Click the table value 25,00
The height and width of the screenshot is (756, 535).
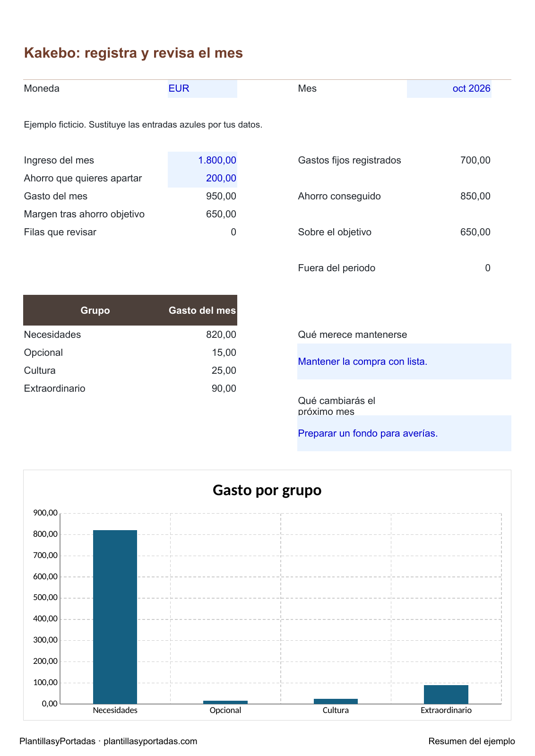pyautogui.click(x=224, y=371)
